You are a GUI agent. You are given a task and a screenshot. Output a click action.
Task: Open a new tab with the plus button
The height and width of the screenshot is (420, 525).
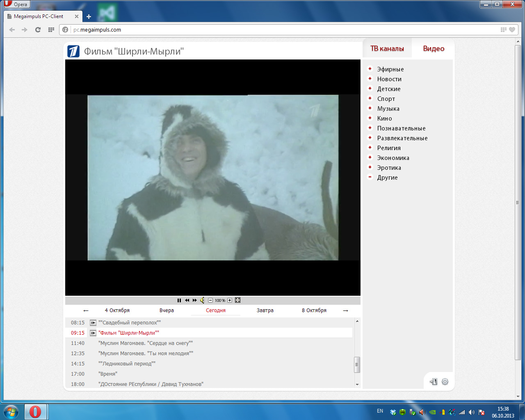click(x=89, y=16)
